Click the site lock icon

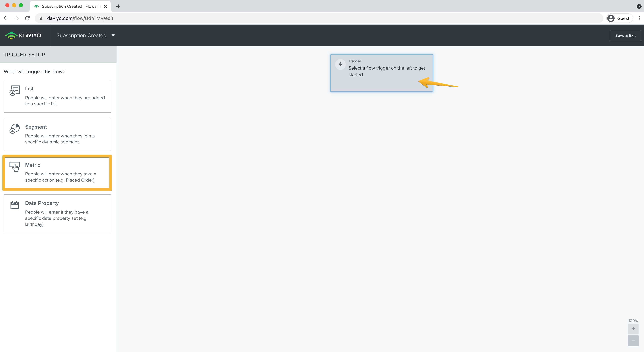41,18
